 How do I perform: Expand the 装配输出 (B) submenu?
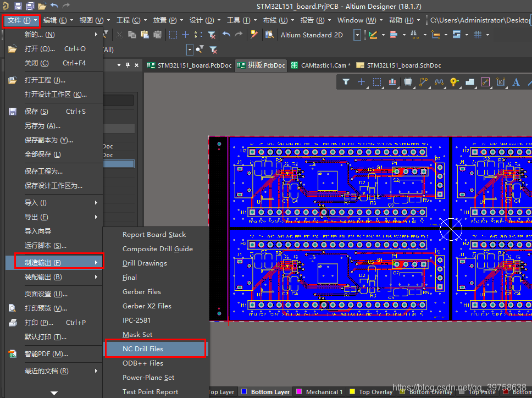(x=96, y=277)
